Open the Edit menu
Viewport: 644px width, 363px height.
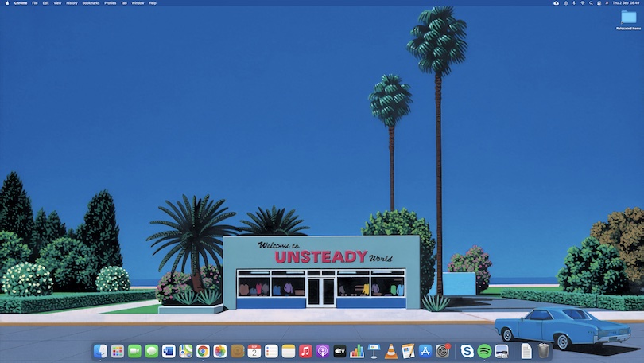click(x=45, y=3)
